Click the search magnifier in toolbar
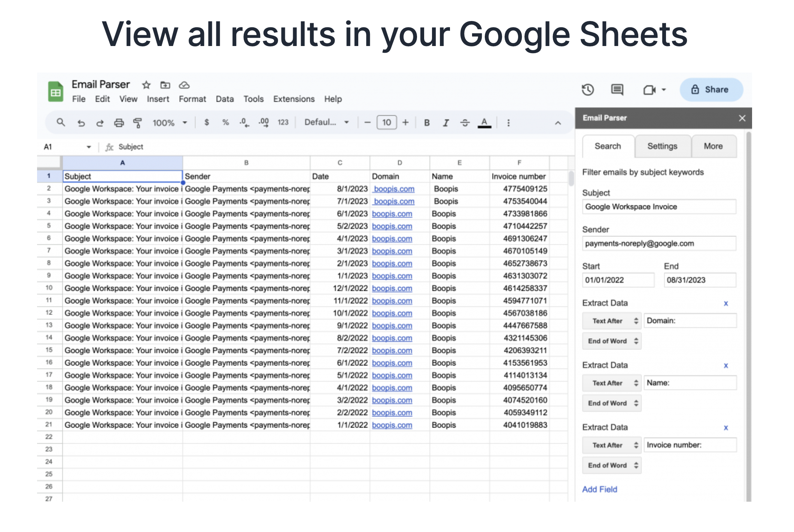 click(61, 122)
